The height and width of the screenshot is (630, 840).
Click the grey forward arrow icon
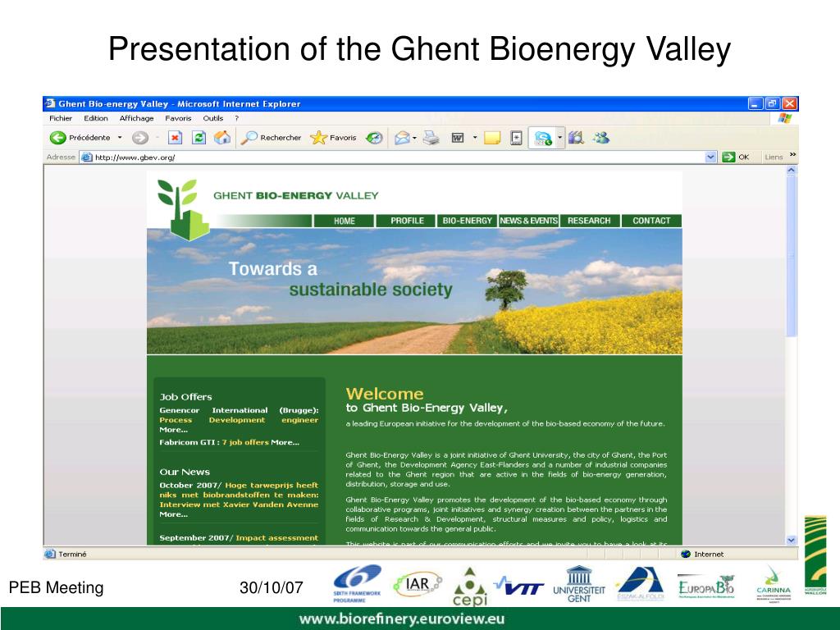click(139, 138)
